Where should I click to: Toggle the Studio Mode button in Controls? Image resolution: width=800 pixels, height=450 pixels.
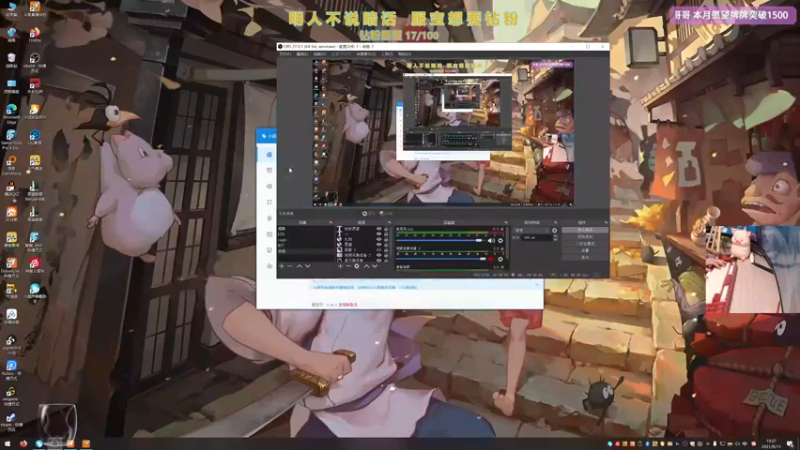click(584, 243)
